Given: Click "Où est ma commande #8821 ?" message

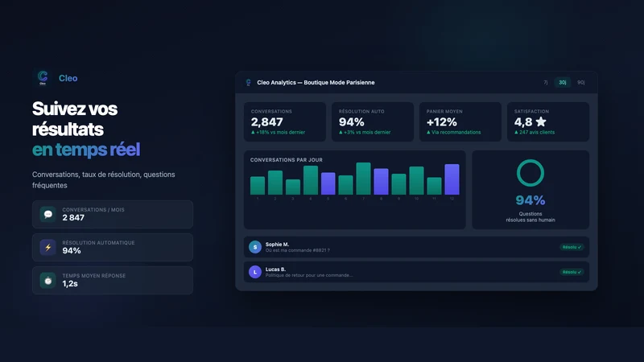Looking at the screenshot, I should click(x=298, y=250).
